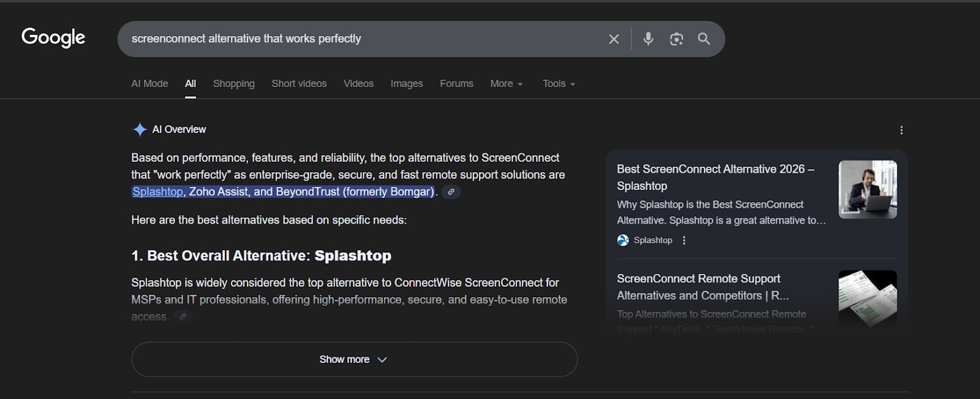Open three-dot menu beside Splashtop source
Image resolution: width=980 pixels, height=399 pixels.
684,240
